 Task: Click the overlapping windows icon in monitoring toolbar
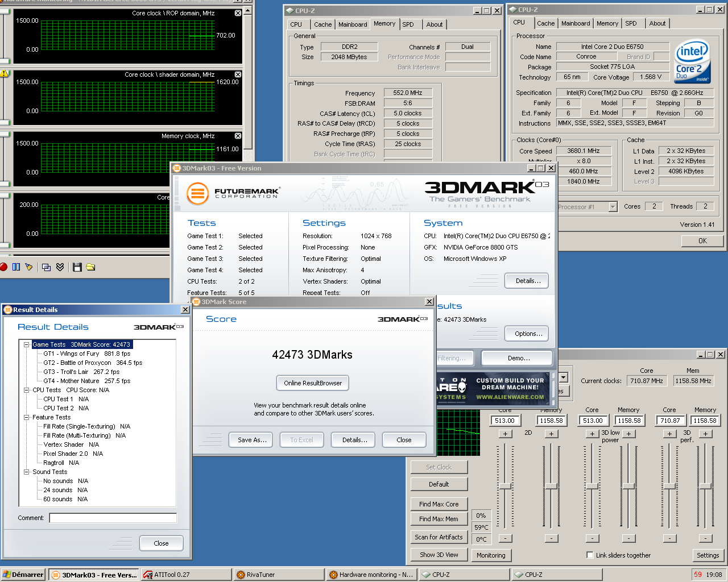coord(47,267)
